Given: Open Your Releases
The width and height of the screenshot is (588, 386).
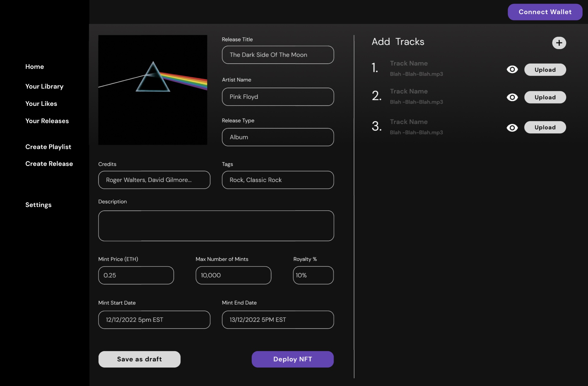Looking at the screenshot, I should point(47,121).
